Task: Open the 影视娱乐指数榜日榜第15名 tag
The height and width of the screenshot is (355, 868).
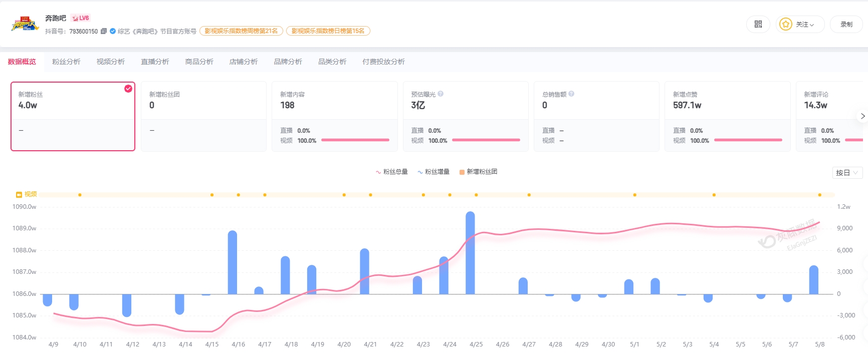Action: coord(328,31)
